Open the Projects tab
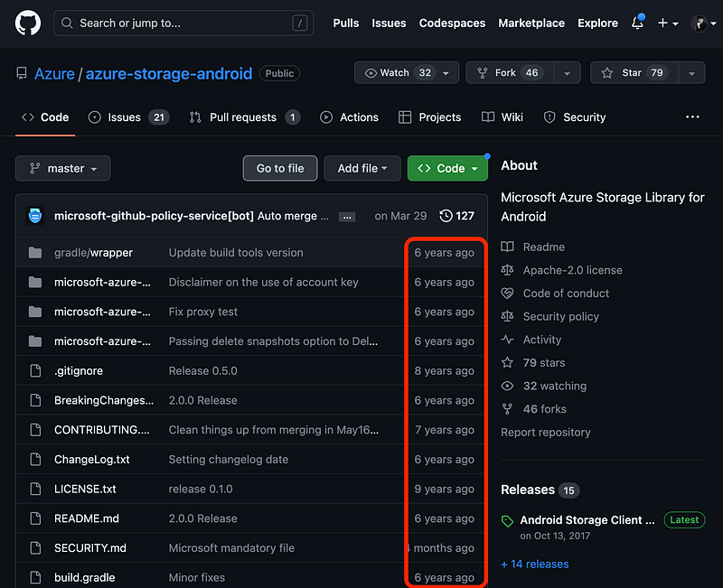This screenshot has height=588, width=723. pos(430,117)
